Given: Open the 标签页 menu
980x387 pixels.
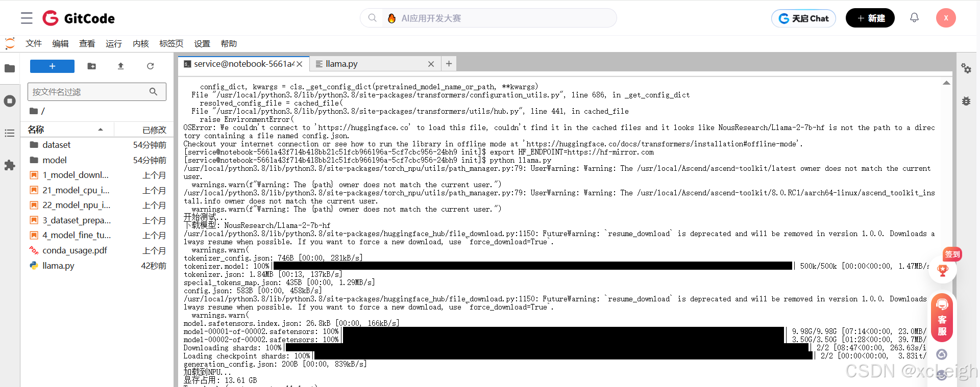Looking at the screenshot, I should pos(171,44).
